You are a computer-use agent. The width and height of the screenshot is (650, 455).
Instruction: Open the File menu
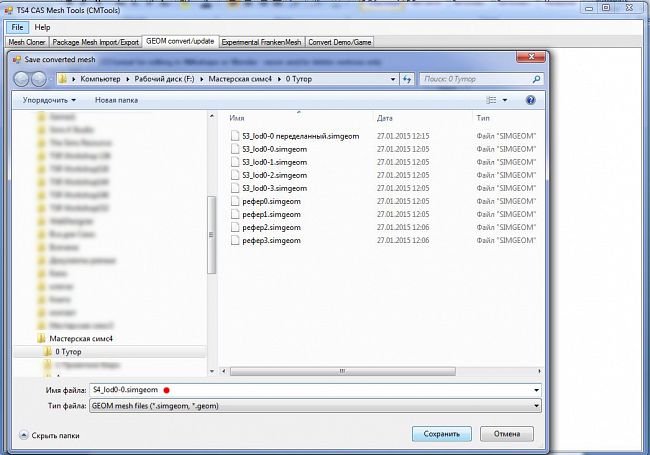(x=19, y=26)
